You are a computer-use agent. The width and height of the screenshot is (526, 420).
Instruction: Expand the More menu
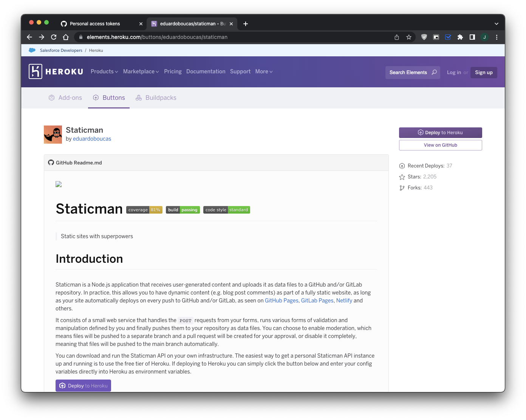(264, 71)
